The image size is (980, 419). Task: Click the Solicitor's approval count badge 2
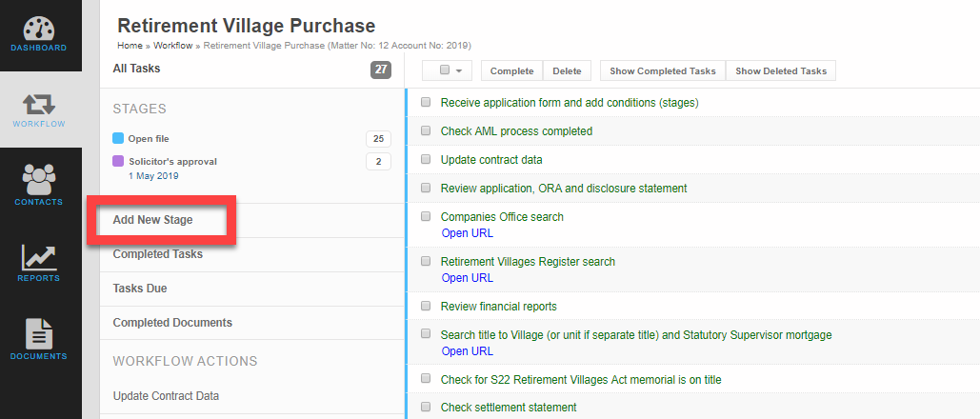[x=378, y=161]
